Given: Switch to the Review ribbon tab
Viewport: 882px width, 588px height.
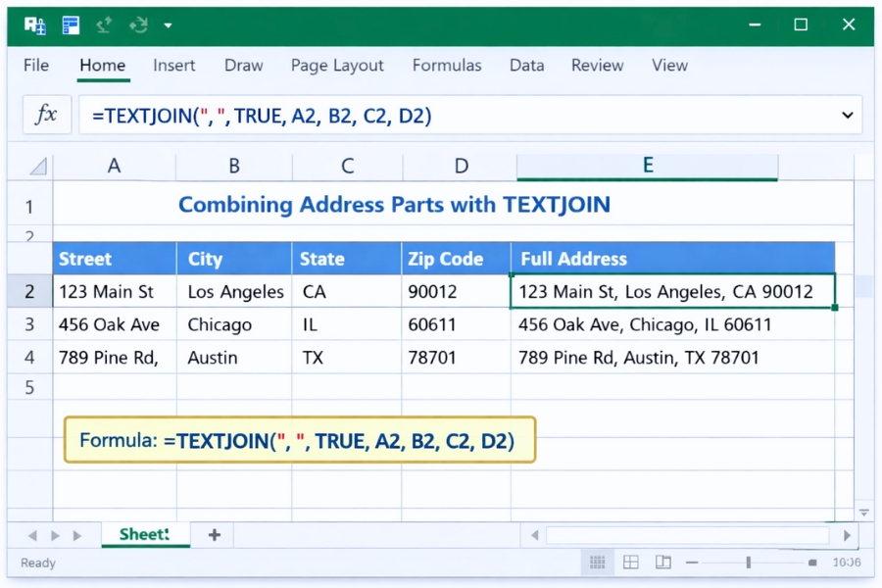Looking at the screenshot, I should coord(597,66).
